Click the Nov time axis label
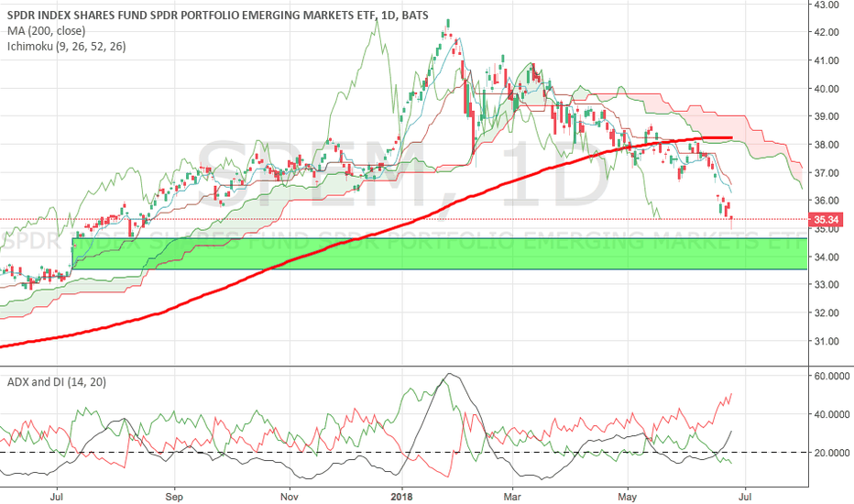This screenshot has width=854, height=504. tap(290, 497)
